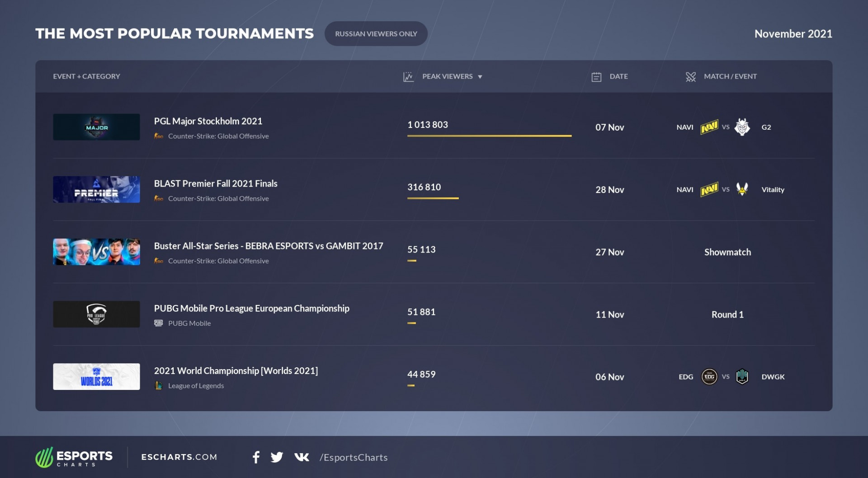The height and width of the screenshot is (478, 868).
Task: Click the calendar icon next to DATE header
Action: [x=596, y=76]
